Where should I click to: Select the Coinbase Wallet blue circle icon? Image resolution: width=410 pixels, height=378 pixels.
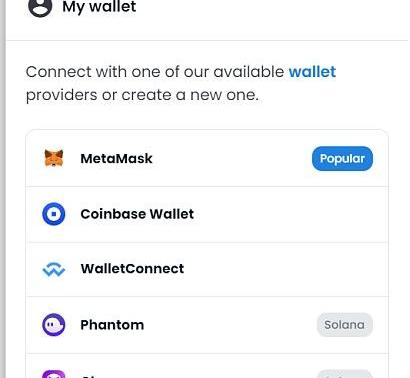pyautogui.click(x=54, y=214)
